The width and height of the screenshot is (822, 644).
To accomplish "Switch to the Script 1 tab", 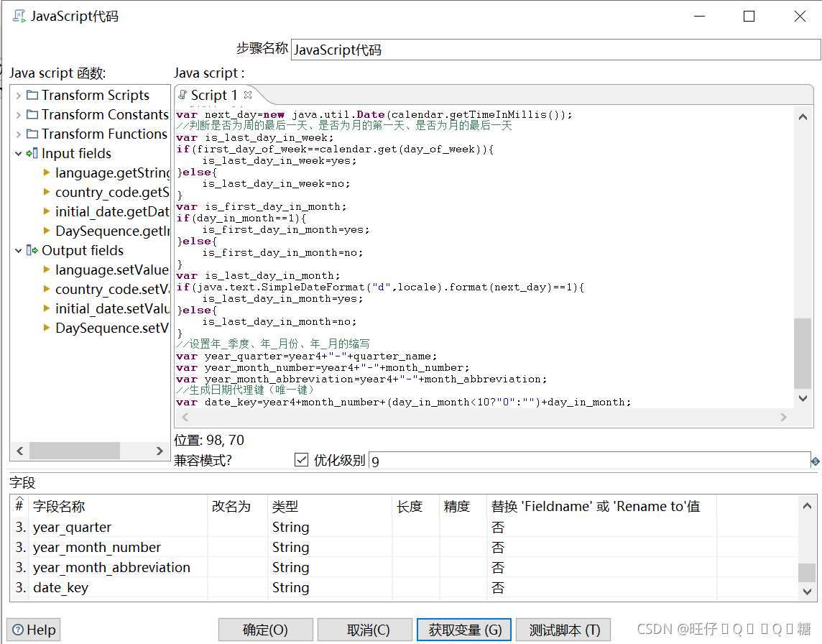I will click(214, 95).
